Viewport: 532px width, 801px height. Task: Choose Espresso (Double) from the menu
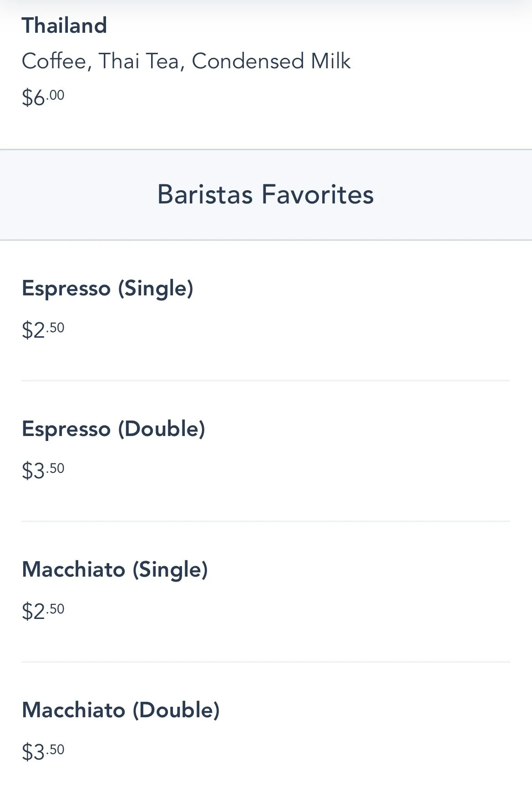coord(113,429)
